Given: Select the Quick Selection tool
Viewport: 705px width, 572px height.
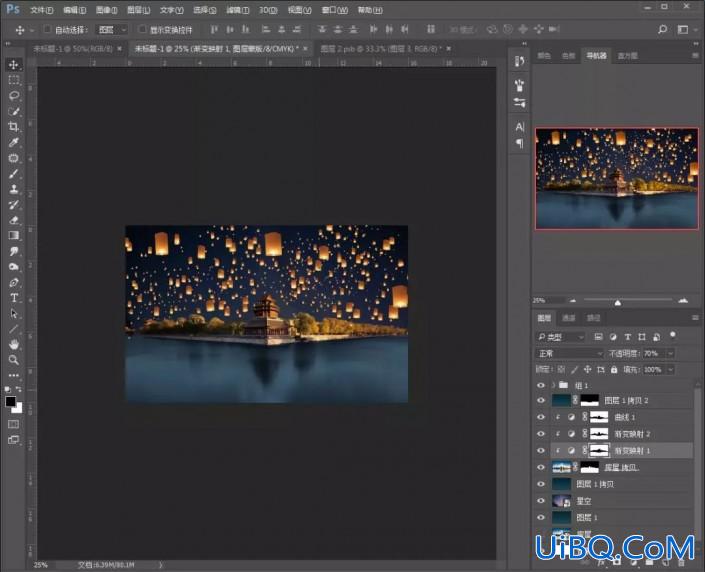Looking at the screenshot, I should [13, 111].
